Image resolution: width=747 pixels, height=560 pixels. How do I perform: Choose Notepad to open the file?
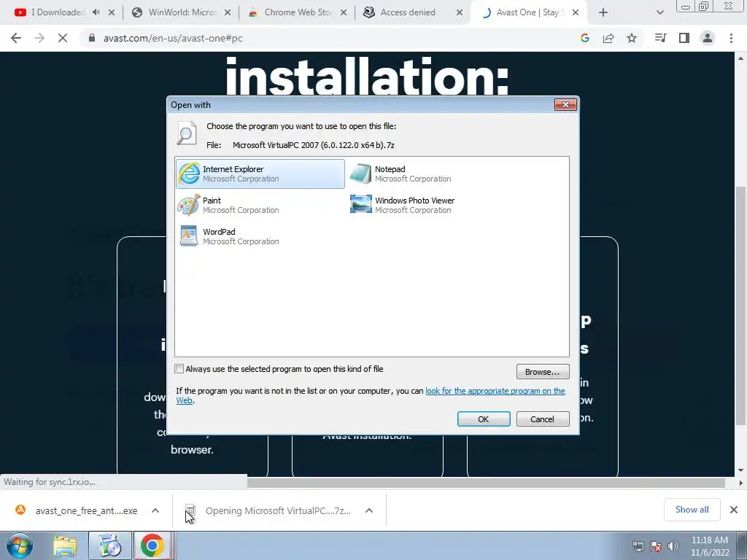click(x=400, y=174)
